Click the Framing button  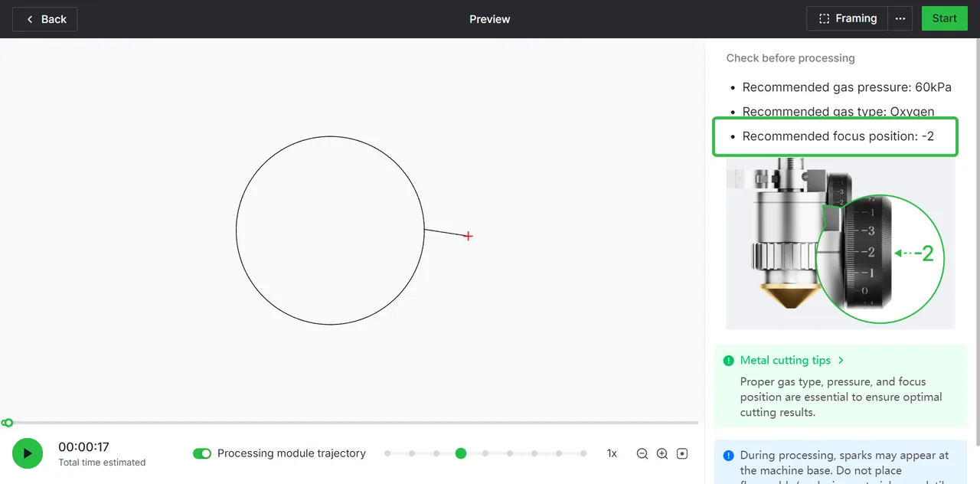(847, 18)
